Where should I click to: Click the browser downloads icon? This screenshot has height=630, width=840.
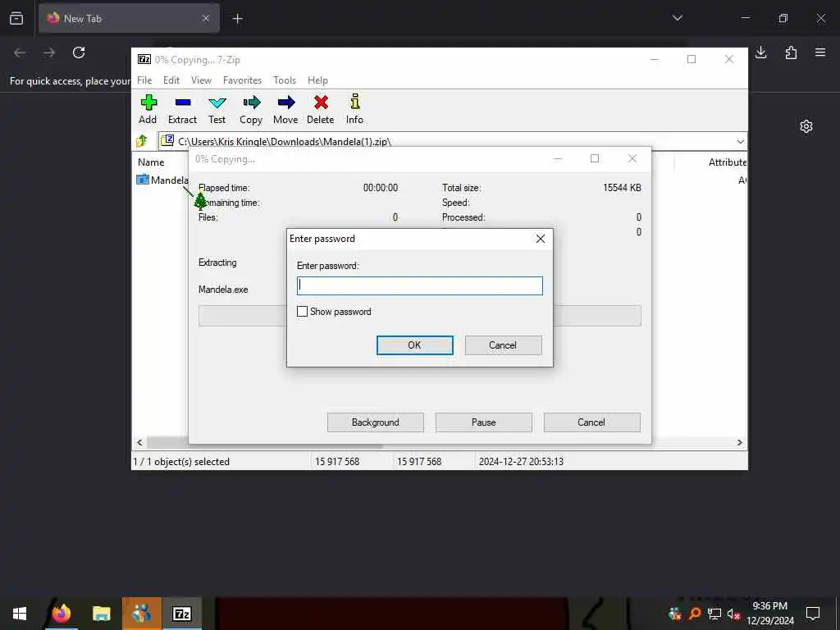[x=760, y=52]
